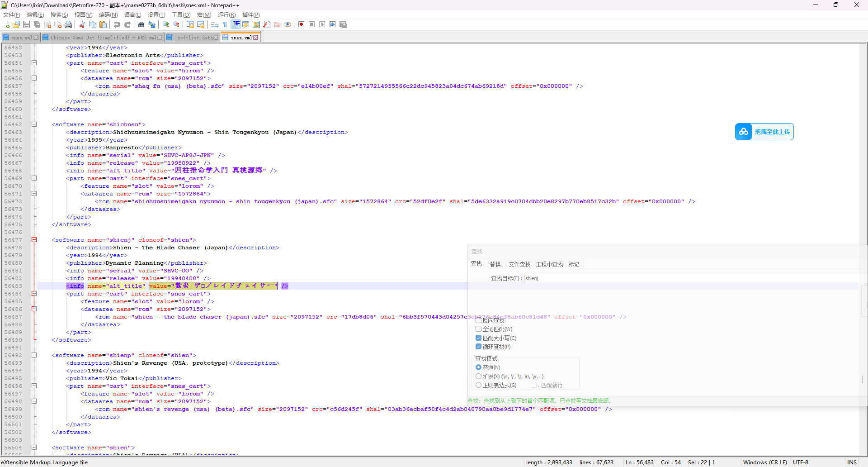868x467 pixels.
Task: Switch to 替换 tab in find dialog
Action: point(495,264)
